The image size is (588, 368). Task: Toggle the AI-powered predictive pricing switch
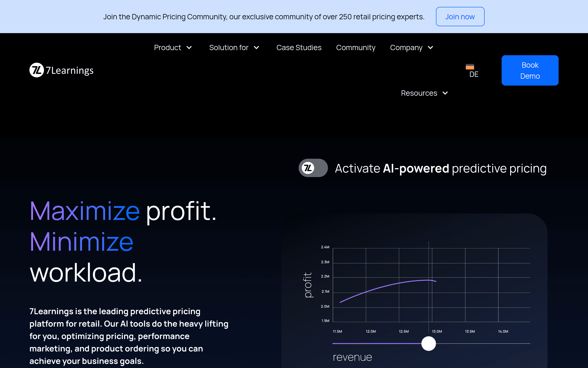pyautogui.click(x=313, y=168)
